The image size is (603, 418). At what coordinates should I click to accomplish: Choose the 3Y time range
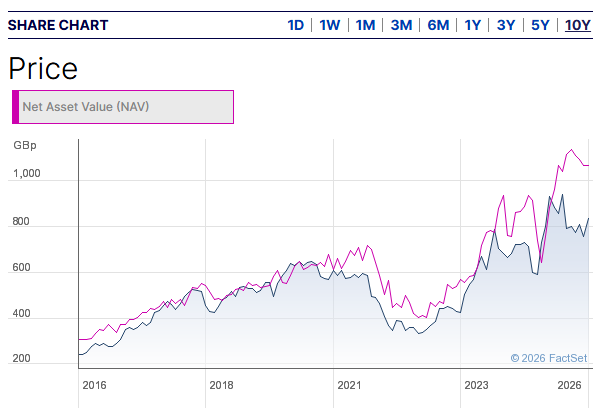(506, 25)
